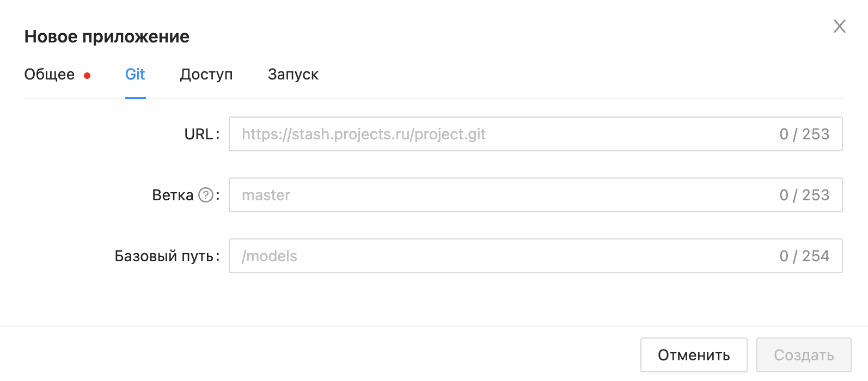This screenshot has height=381, width=868.
Task: Select the Git tab
Action: point(135,75)
